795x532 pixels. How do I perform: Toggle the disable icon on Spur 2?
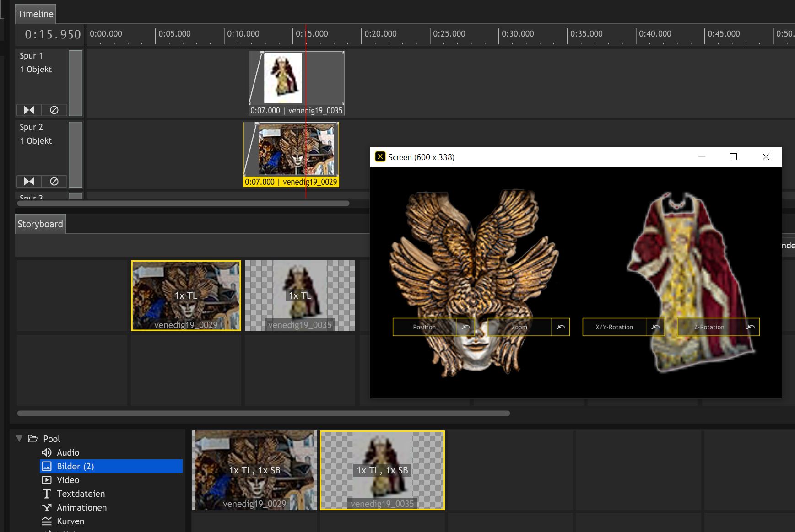[54, 181]
